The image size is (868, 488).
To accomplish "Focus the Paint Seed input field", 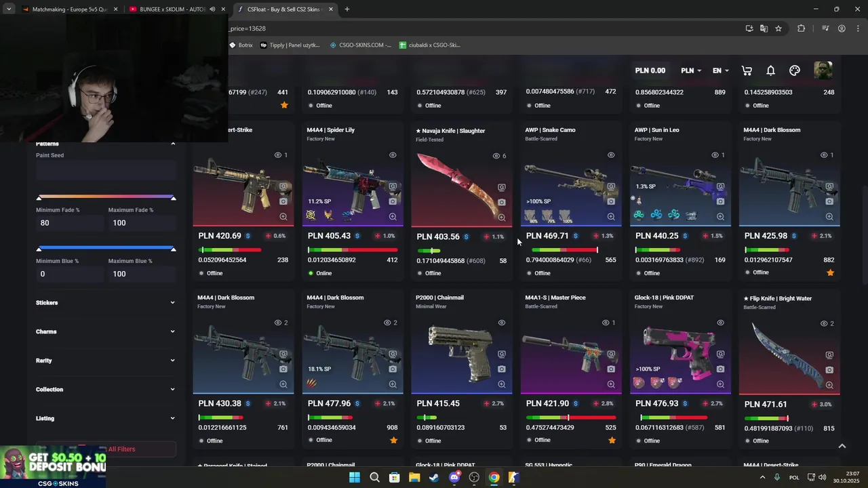I will click(x=106, y=169).
